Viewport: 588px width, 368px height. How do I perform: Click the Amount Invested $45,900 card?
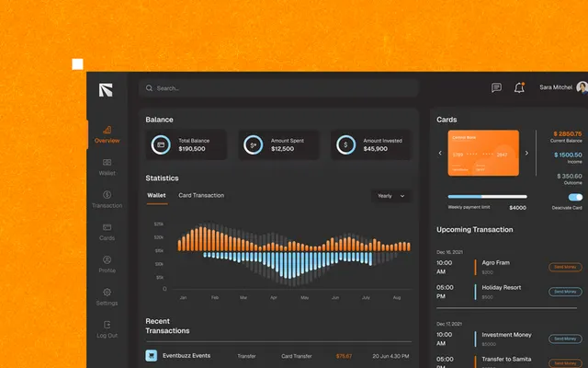[371, 145]
